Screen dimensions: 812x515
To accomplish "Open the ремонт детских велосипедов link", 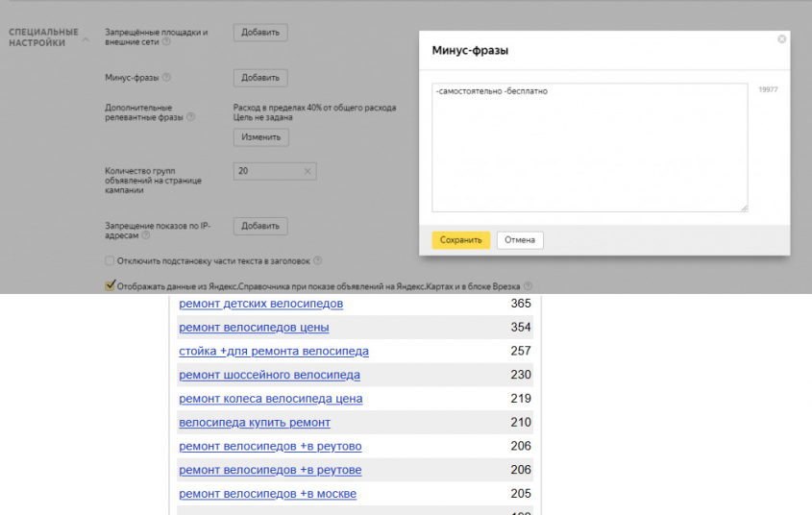I will (260, 304).
